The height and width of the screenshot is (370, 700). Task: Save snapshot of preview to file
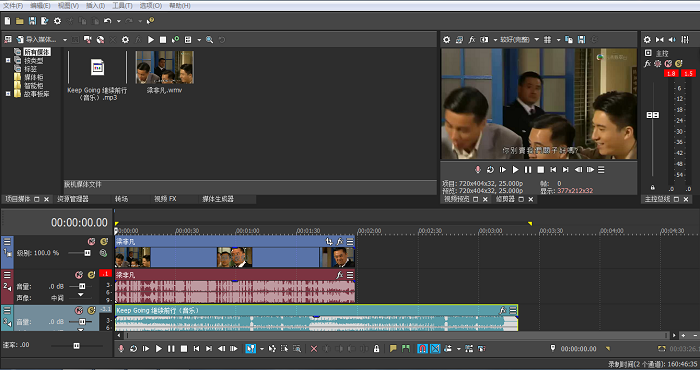(x=581, y=40)
